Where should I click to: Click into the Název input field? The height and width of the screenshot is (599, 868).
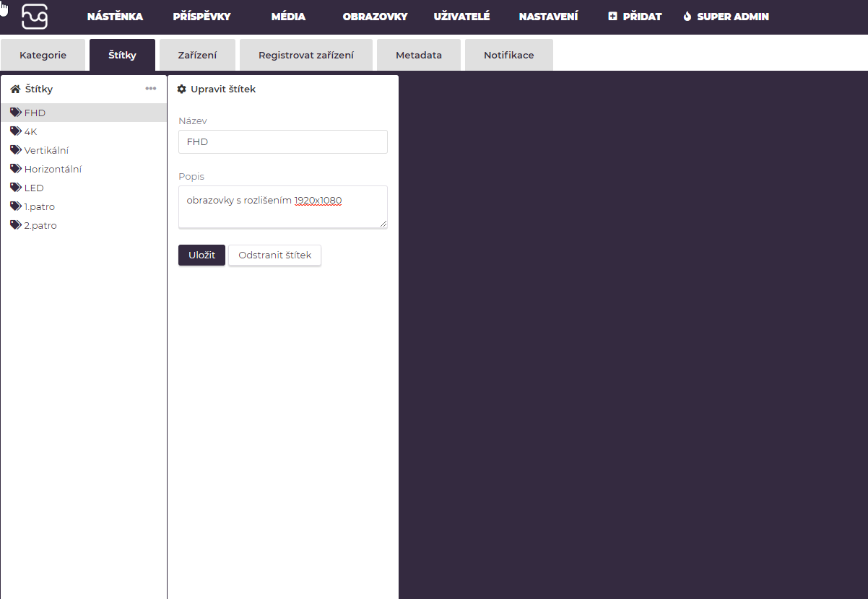click(x=283, y=142)
